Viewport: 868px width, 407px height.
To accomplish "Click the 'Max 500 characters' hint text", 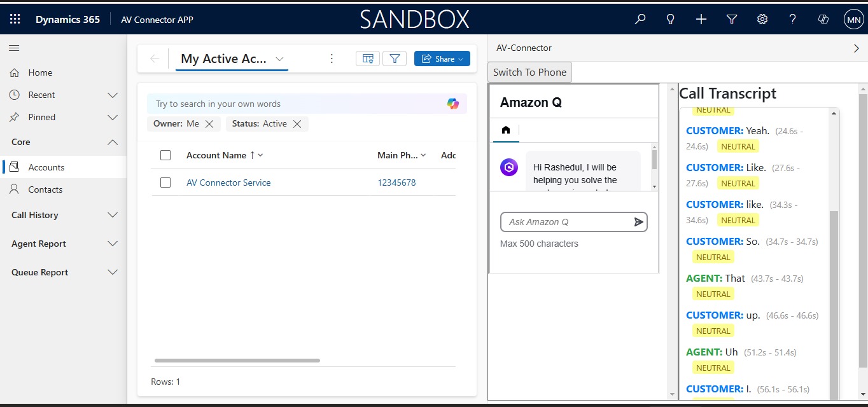I will (539, 244).
